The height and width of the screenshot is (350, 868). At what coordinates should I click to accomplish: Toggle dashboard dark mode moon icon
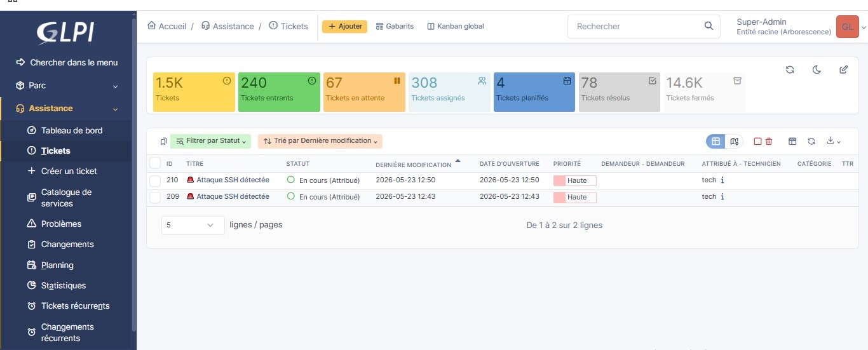(817, 70)
